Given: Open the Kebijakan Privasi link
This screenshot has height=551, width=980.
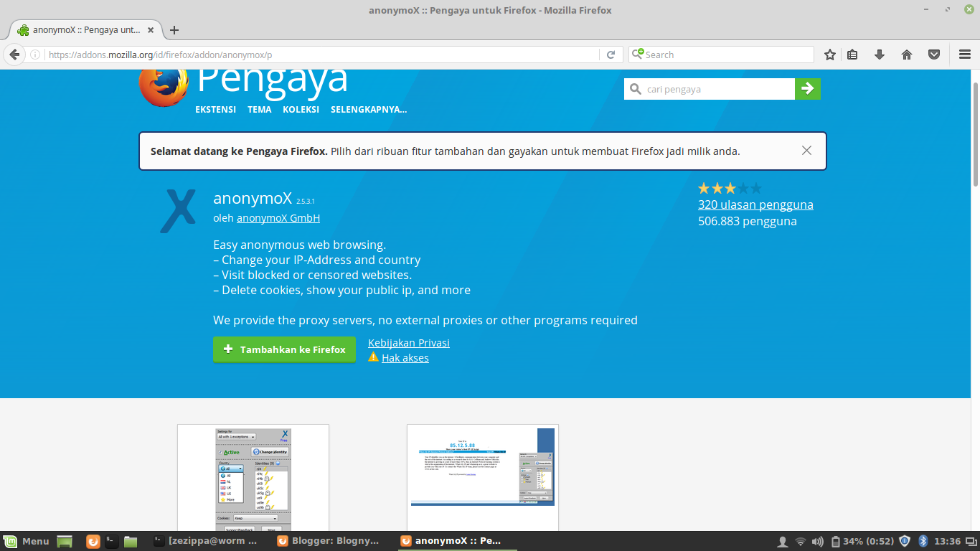Looking at the screenshot, I should point(409,343).
